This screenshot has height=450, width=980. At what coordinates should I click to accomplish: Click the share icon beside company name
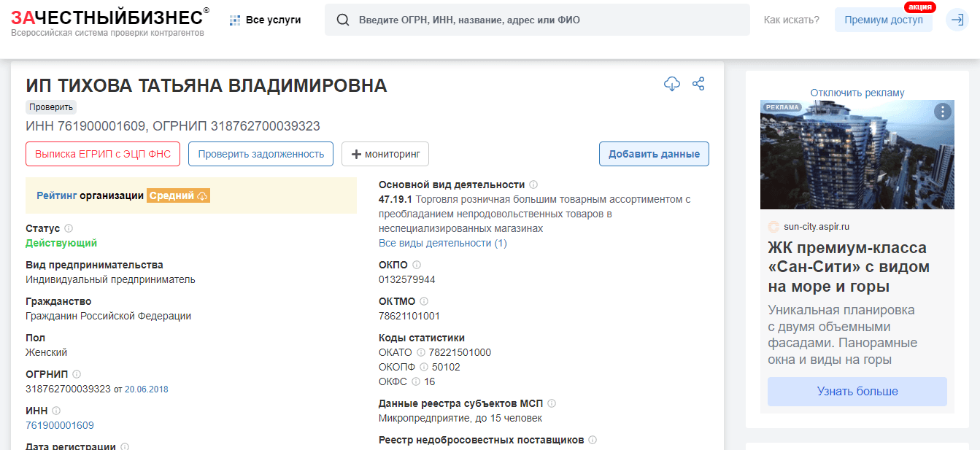point(698,84)
